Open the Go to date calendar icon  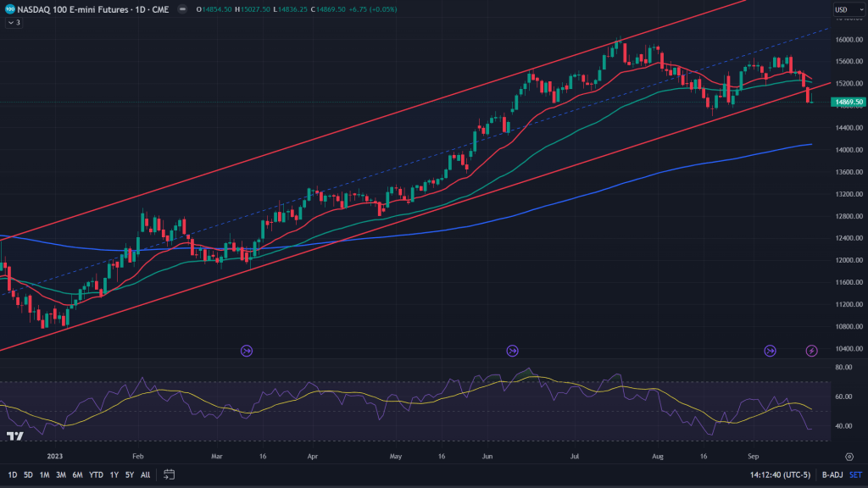pyautogui.click(x=169, y=474)
